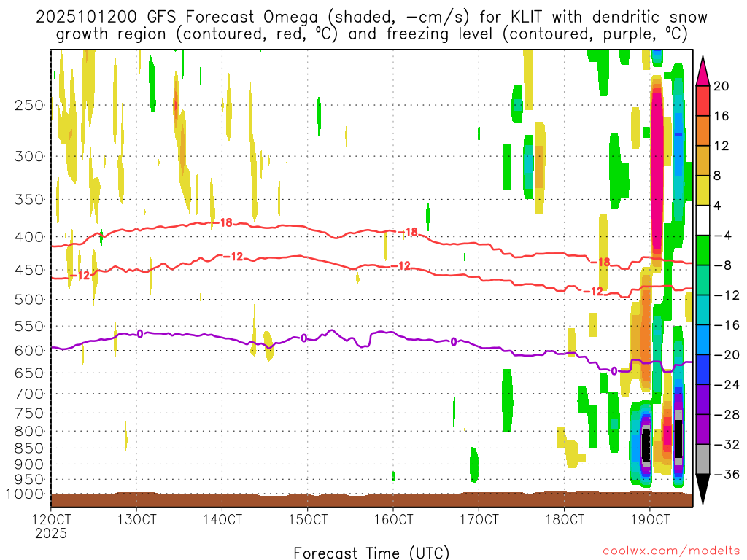Click the 15OCT time axis label

click(x=308, y=519)
